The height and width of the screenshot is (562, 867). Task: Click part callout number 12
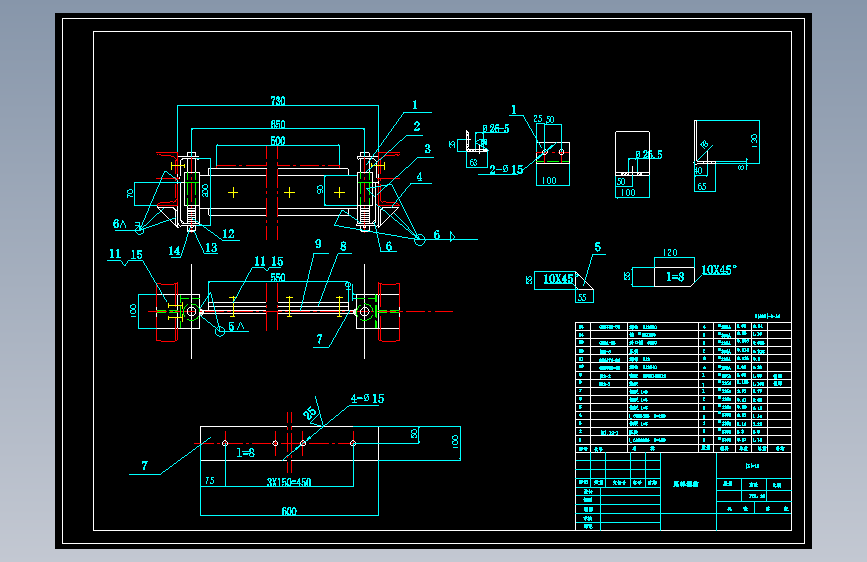click(x=228, y=234)
